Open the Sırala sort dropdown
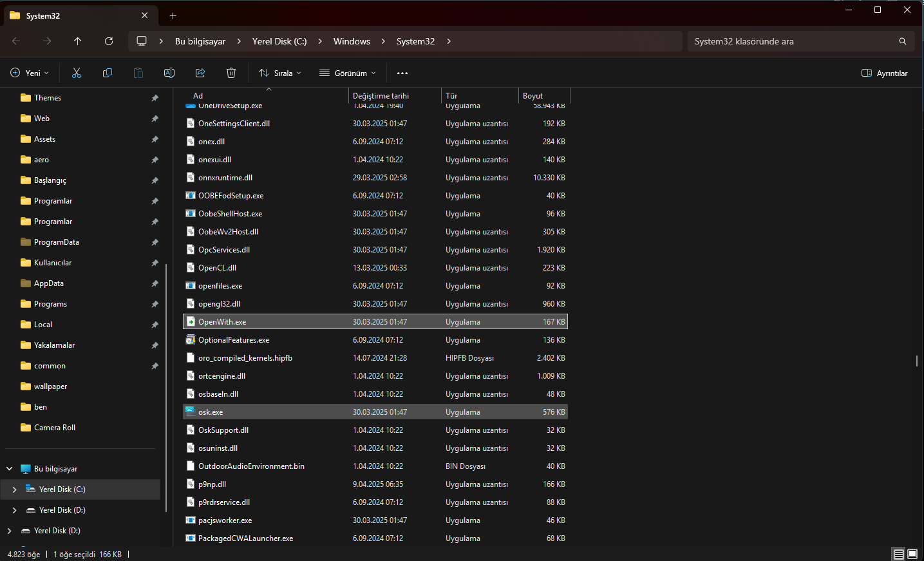Image resolution: width=924 pixels, height=561 pixels. click(280, 73)
